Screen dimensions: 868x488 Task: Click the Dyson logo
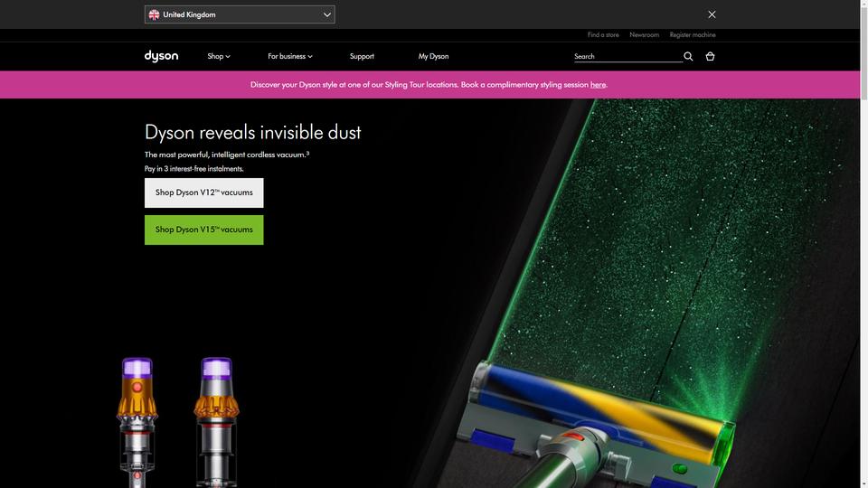pos(161,56)
